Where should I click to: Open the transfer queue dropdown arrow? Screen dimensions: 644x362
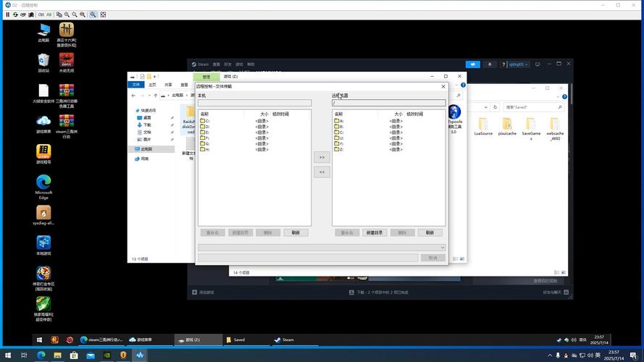443,248
